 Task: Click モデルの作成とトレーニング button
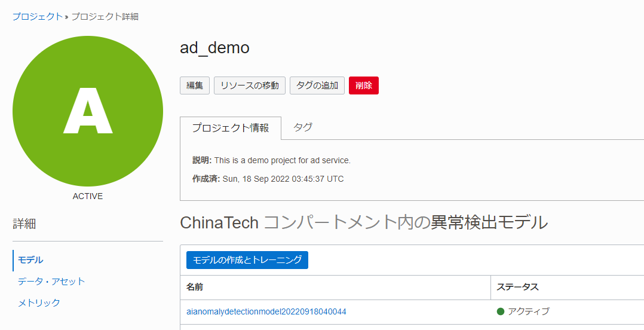[x=247, y=260]
